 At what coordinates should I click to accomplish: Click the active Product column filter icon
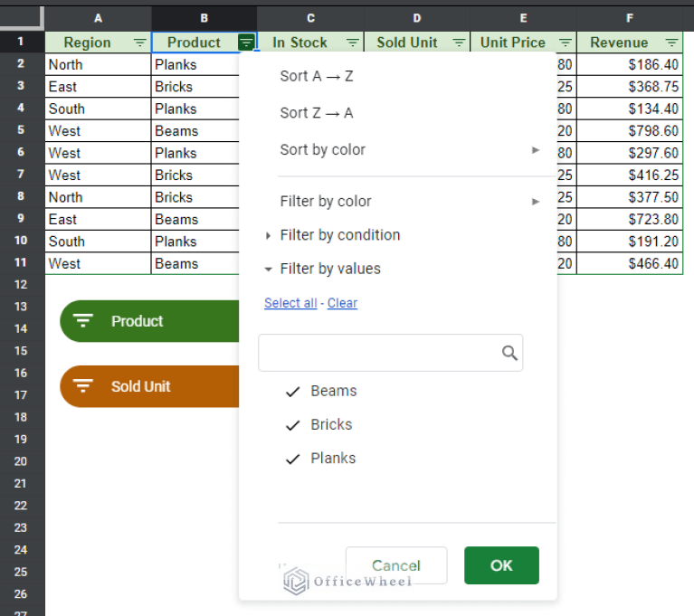click(246, 43)
